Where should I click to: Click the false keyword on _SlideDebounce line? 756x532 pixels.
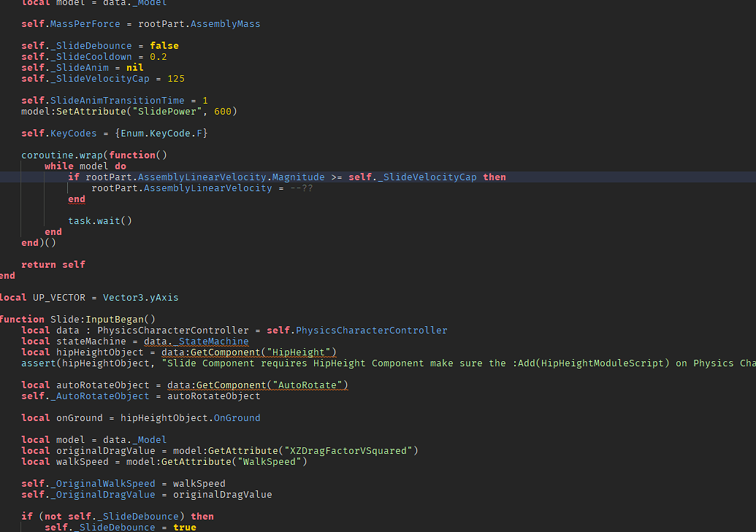(x=164, y=45)
